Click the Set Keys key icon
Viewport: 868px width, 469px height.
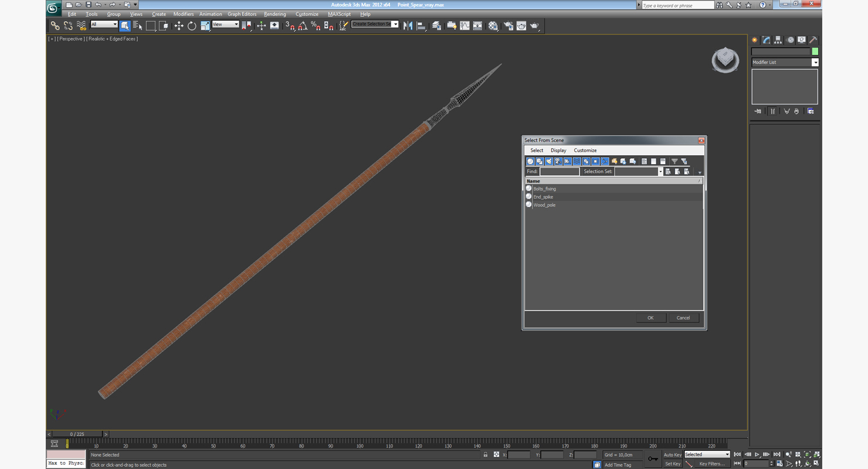pos(653,458)
